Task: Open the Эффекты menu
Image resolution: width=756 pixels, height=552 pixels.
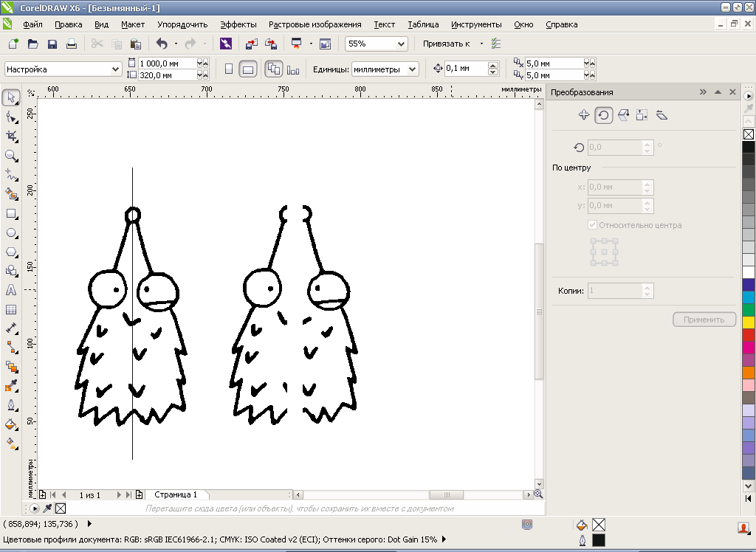Action: 238,24
